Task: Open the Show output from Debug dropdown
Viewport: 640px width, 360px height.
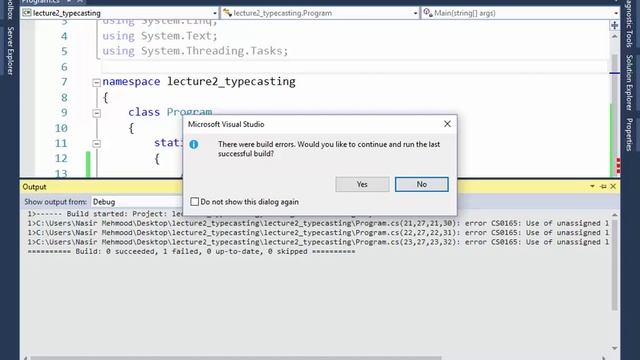Action: click(137, 202)
